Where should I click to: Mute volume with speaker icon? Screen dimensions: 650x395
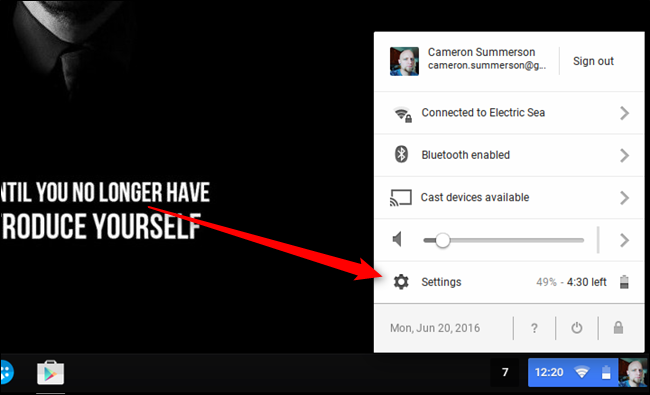click(398, 239)
